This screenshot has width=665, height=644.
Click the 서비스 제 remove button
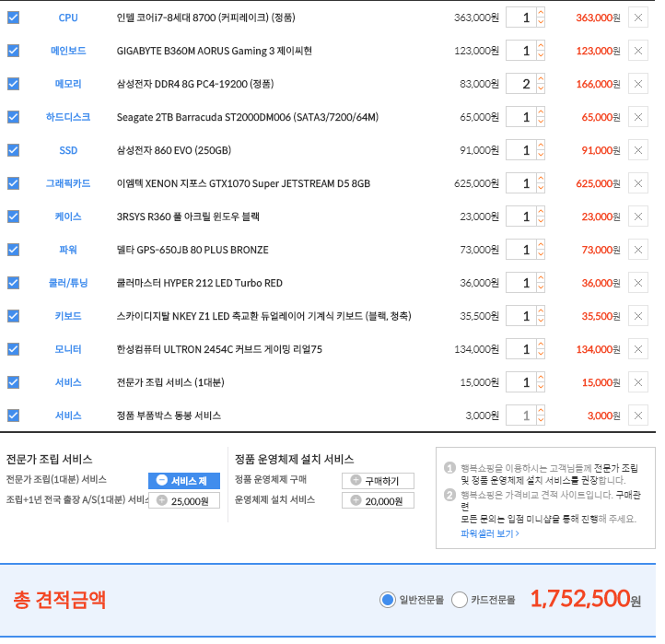tap(184, 481)
